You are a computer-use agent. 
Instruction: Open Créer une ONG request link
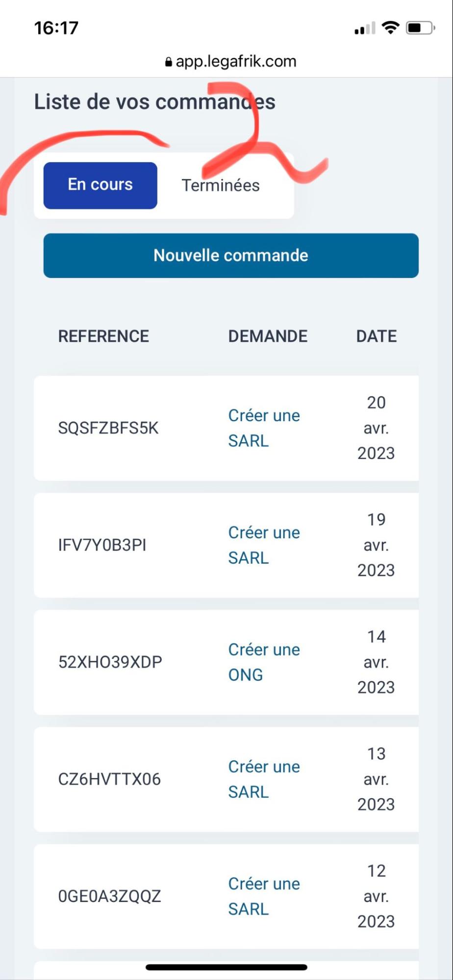pos(264,662)
